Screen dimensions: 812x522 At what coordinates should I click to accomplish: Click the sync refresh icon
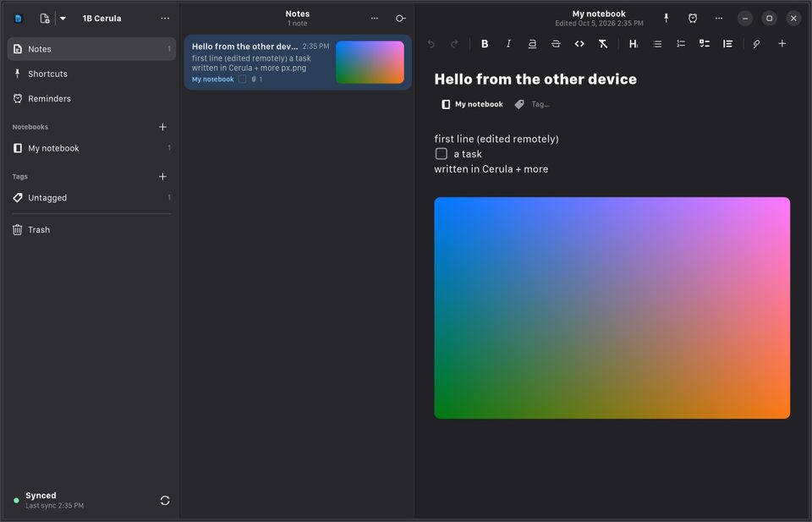(x=165, y=500)
